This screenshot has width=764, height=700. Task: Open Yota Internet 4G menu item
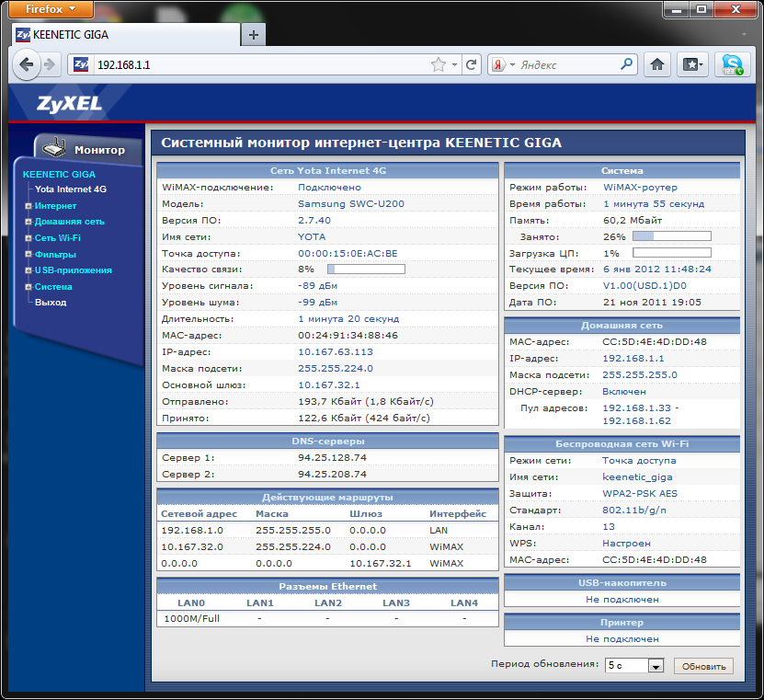click(x=71, y=189)
